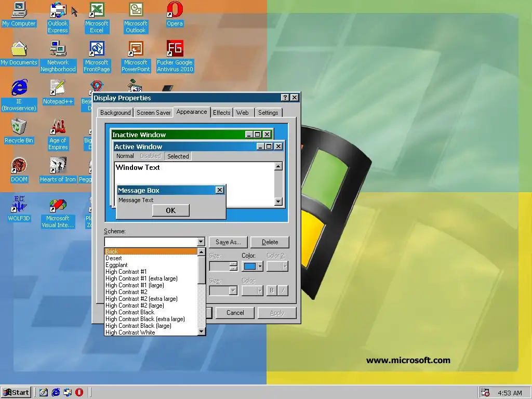Launch Outlook Express from the desktop
532x399 pixels.
(58, 17)
